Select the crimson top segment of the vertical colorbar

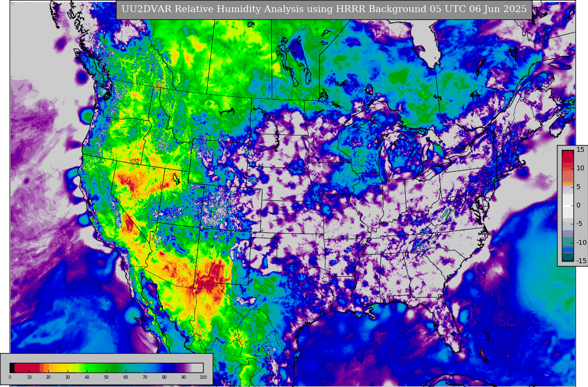[x=568, y=157]
